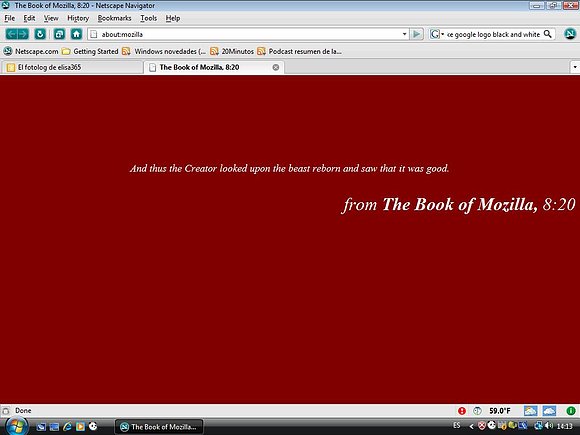Screen dimensions: 580x435
Task: Click the new tab toolbar icon
Action: point(59,34)
